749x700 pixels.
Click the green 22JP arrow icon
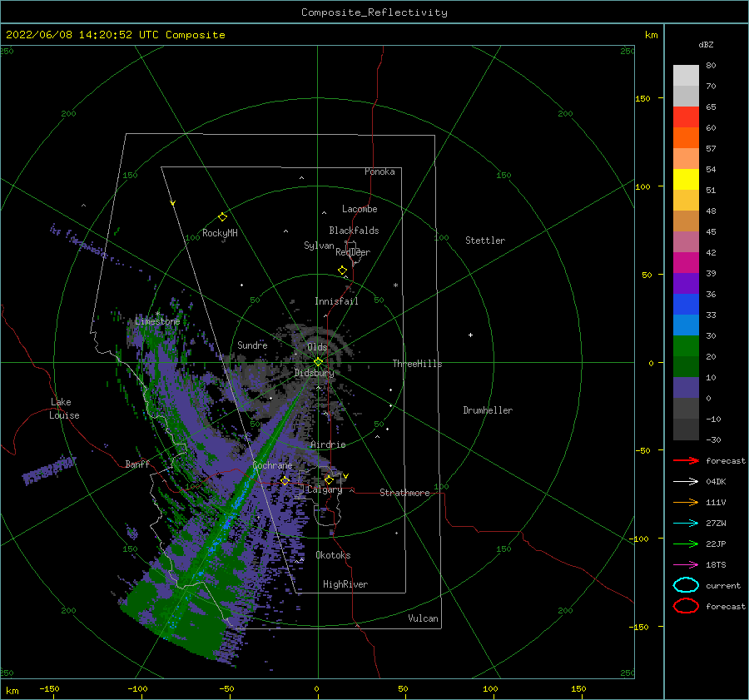pos(686,544)
